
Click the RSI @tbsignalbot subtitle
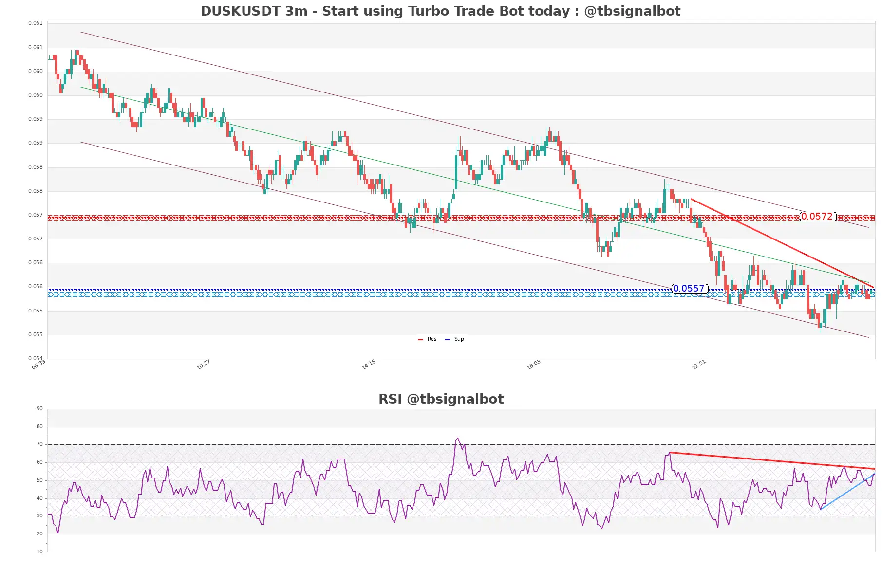(x=441, y=399)
